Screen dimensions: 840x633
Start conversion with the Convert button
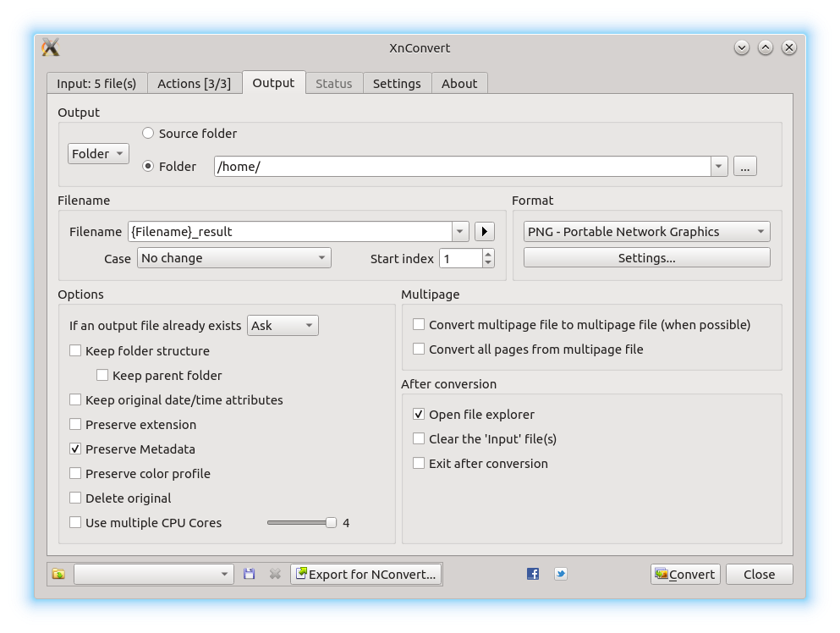coord(686,574)
